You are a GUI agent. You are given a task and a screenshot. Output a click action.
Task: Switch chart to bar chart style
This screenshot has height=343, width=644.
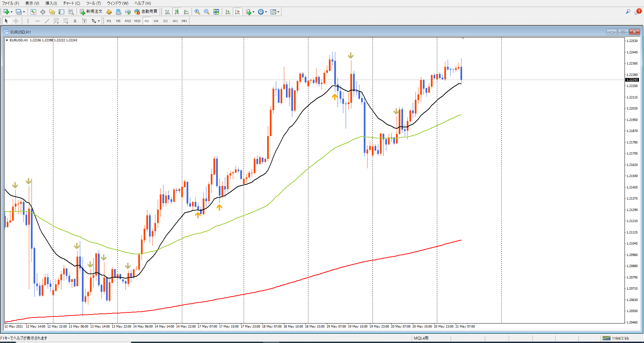click(x=167, y=12)
